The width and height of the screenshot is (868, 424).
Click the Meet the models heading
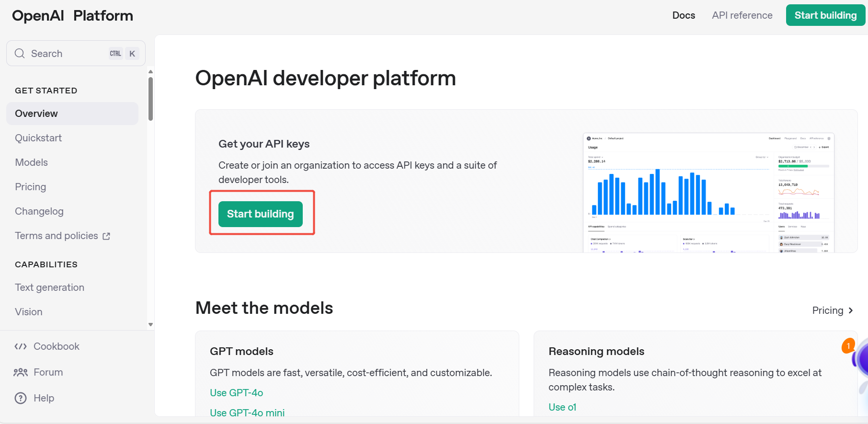(264, 308)
